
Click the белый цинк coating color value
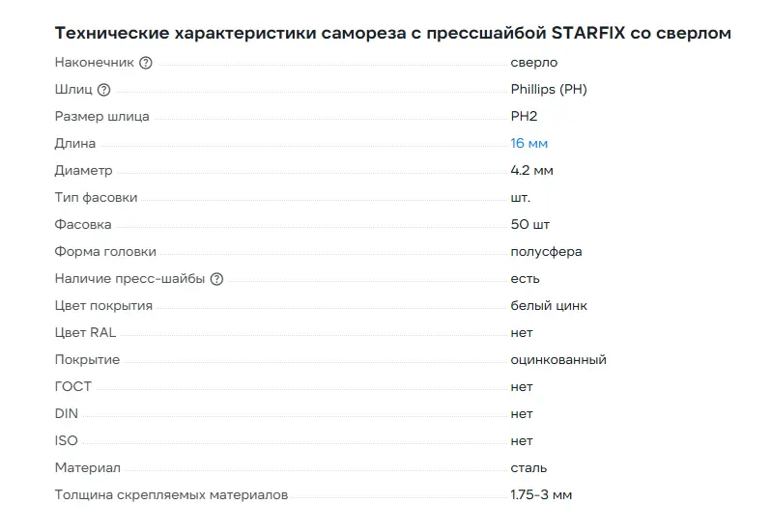tap(549, 305)
